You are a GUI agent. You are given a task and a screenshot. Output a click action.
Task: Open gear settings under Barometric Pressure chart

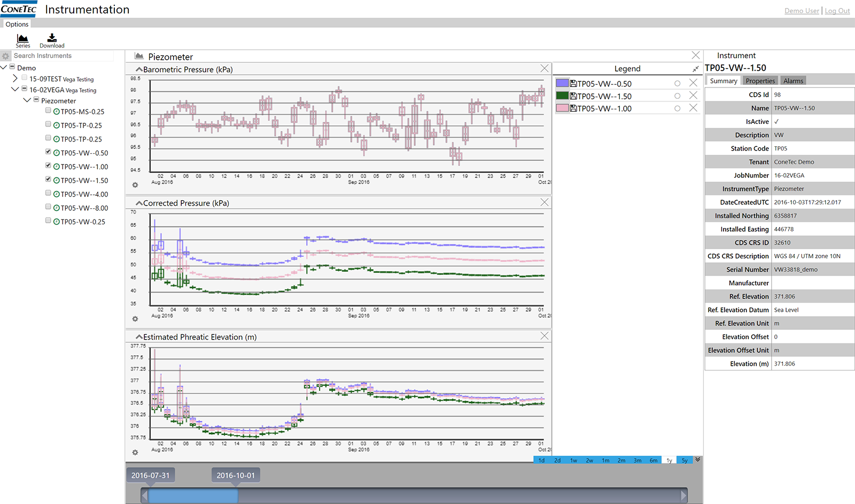click(135, 185)
